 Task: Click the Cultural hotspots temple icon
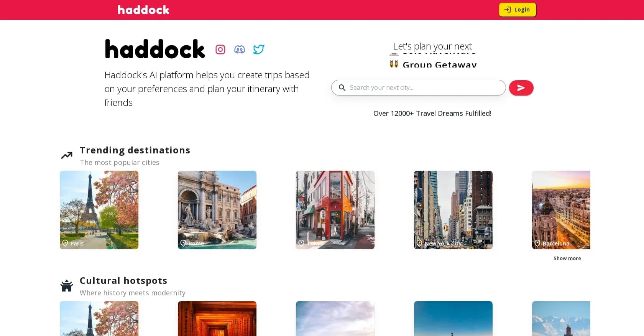pyautogui.click(x=67, y=285)
